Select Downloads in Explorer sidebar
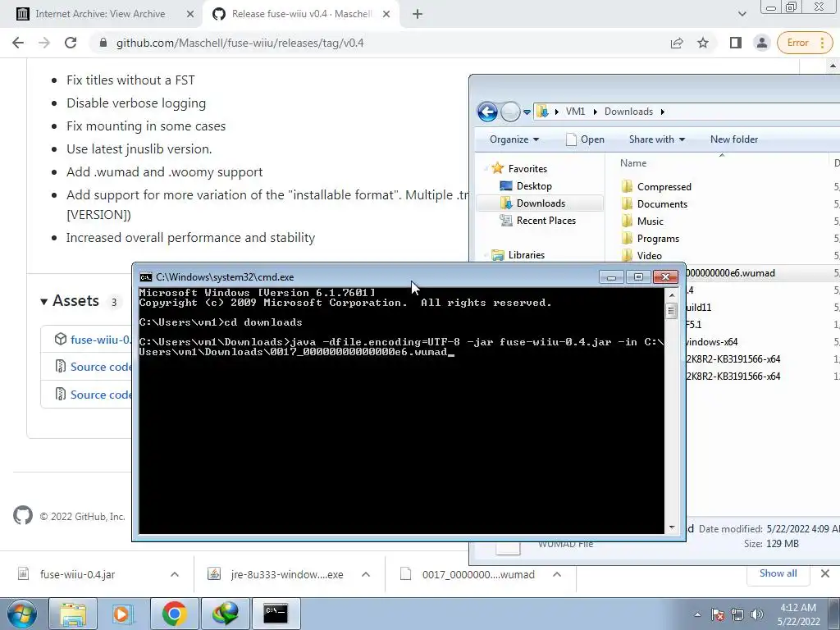Image resolution: width=840 pixels, height=630 pixels. click(x=540, y=203)
